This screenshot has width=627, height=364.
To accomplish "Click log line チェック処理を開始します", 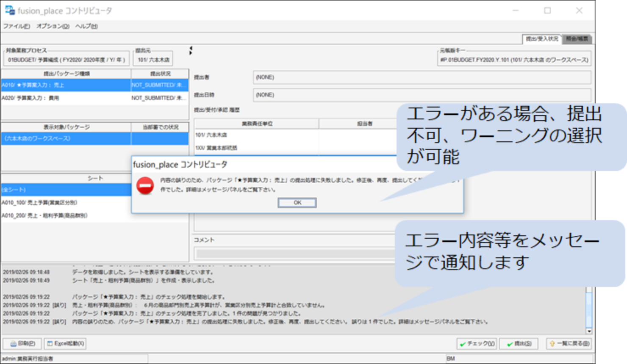I will [x=149, y=297].
